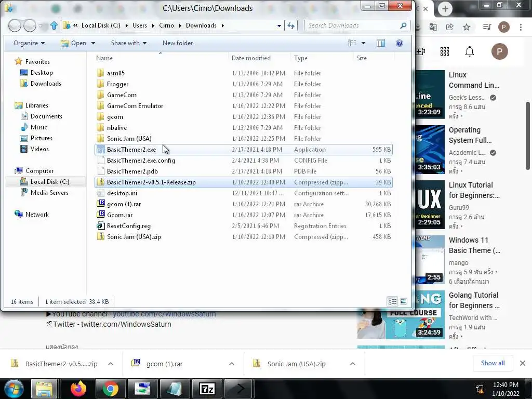The image size is (532, 399).
Task: Open twitter.com/WindowsSaturn text in description
Action: 126,324
